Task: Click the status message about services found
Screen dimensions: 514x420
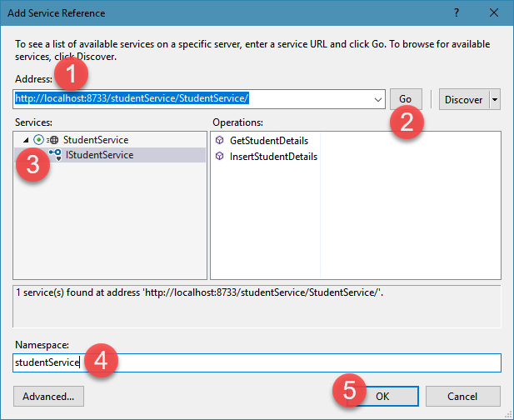Action: 199,292
